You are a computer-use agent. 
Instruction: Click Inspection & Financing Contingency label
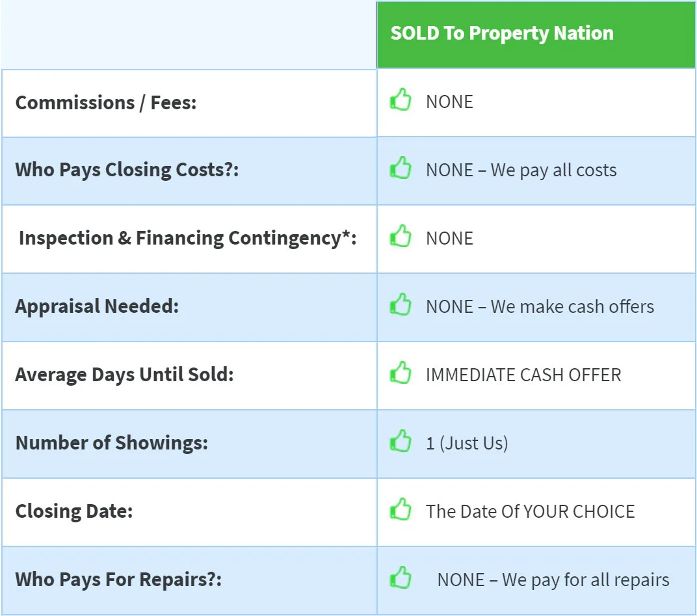(188, 238)
